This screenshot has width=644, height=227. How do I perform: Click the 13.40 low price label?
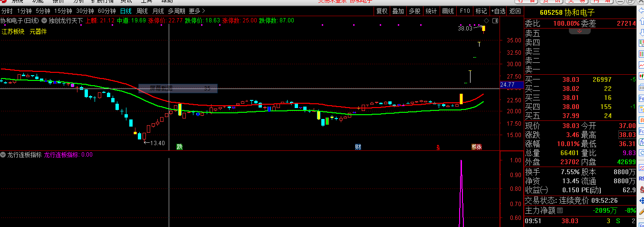click(157, 143)
